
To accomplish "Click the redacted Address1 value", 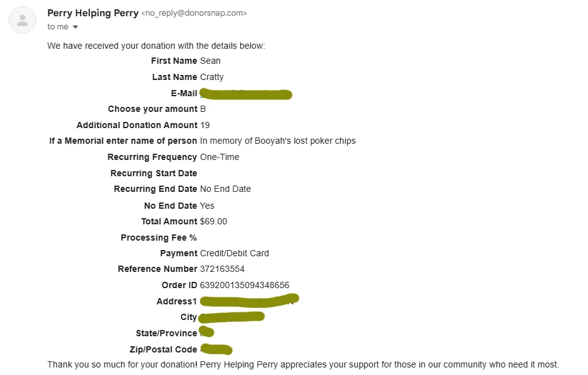I will click(250, 301).
